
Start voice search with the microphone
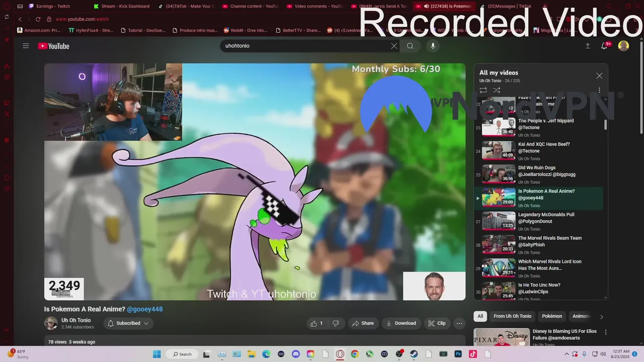tap(433, 46)
